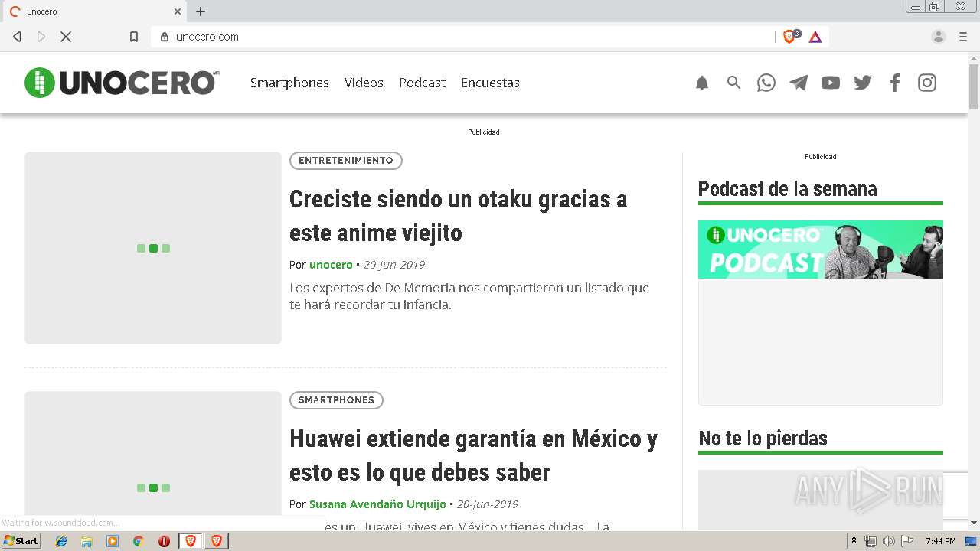This screenshot has height=551, width=980.
Task: Open the Huawei extiende garantía headline
Action: [473, 455]
